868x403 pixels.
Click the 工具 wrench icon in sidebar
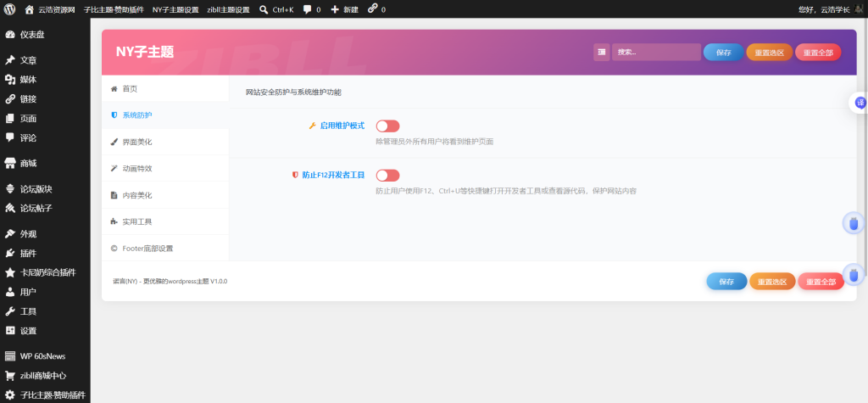tap(10, 311)
